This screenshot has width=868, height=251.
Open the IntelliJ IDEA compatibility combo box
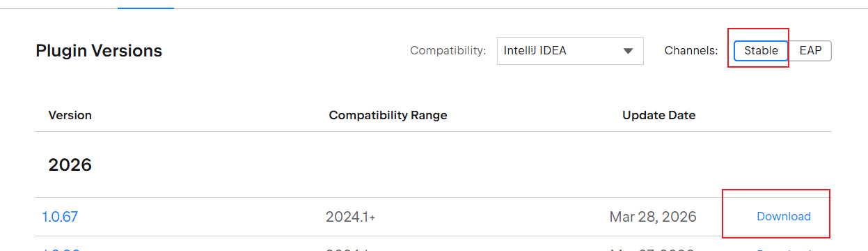(570, 51)
